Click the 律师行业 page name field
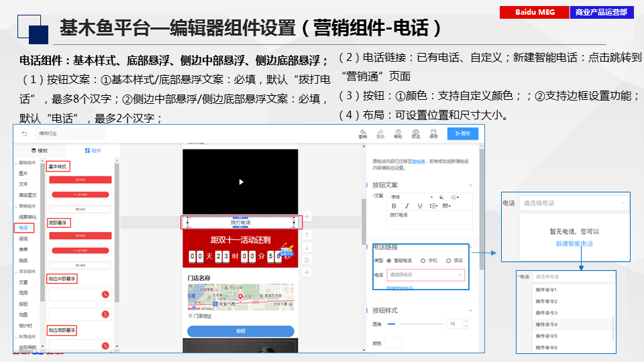This screenshot has width=644, height=362. coord(70,133)
